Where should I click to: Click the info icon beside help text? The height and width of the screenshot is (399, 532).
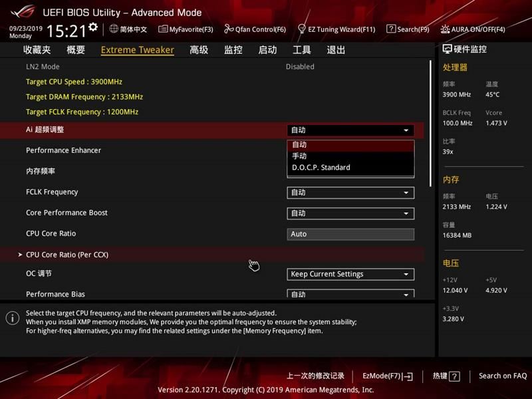click(13, 319)
